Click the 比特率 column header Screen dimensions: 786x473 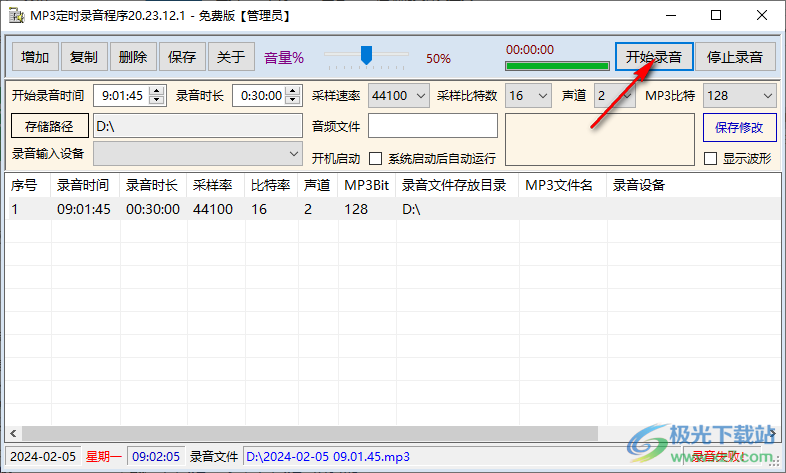tap(271, 185)
